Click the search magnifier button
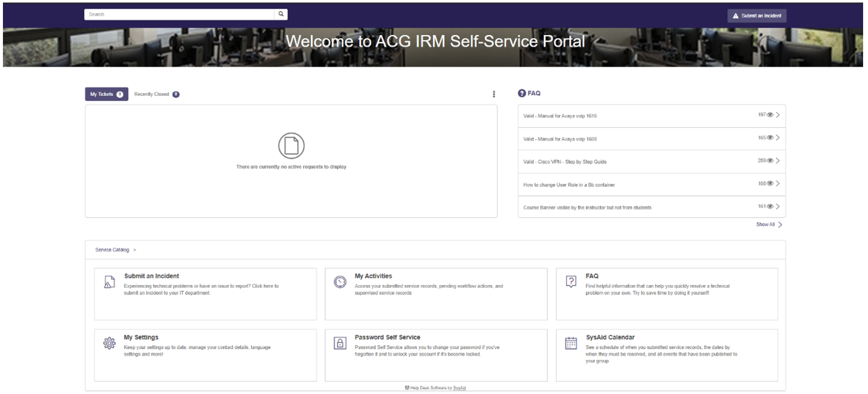This screenshot has height=394, width=868. tap(281, 14)
